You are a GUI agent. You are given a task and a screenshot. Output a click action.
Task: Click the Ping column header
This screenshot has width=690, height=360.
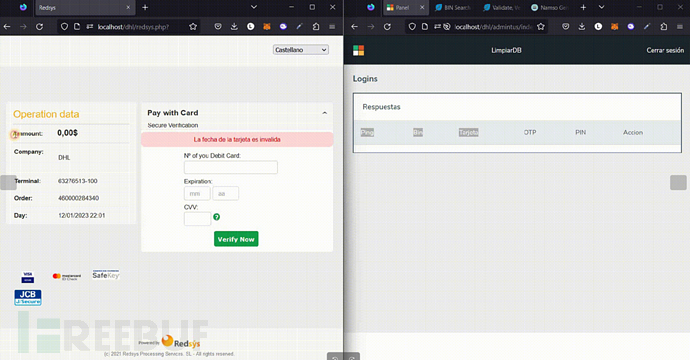click(x=367, y=132)
